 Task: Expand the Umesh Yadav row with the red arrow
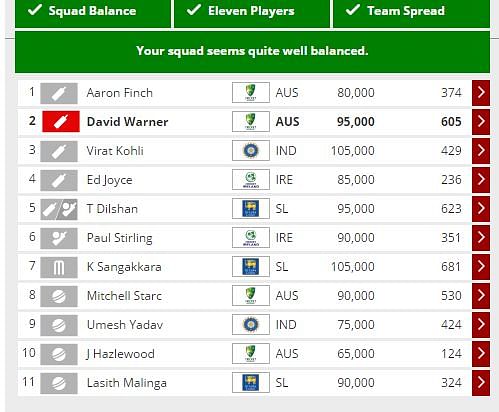point(481,324)
